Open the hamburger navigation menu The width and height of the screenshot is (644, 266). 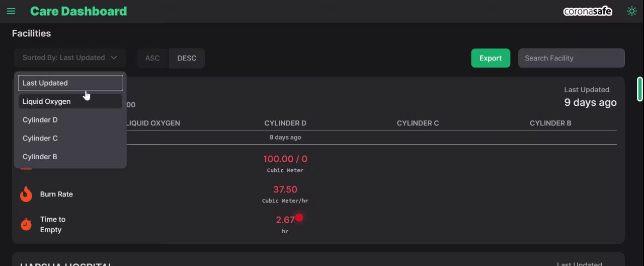[11, 11]
